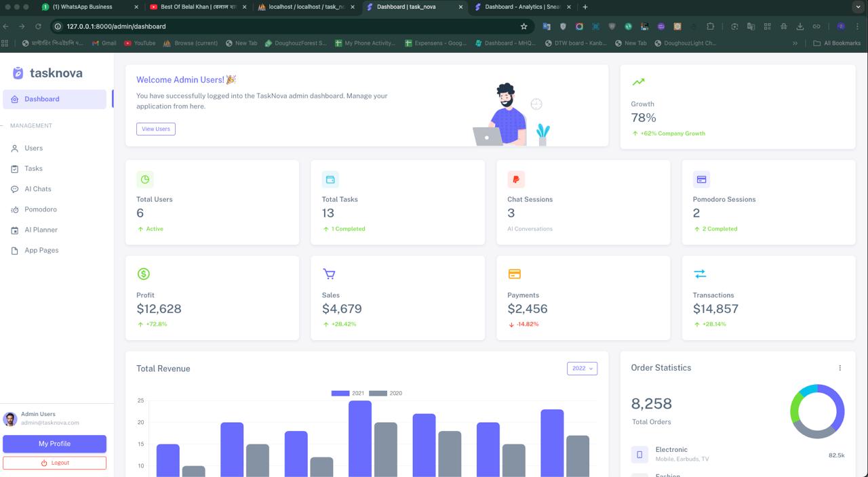The width and height of the screenshot is (868, 477).
Task: Click the green dollar Profit icon
Action: 143,274
